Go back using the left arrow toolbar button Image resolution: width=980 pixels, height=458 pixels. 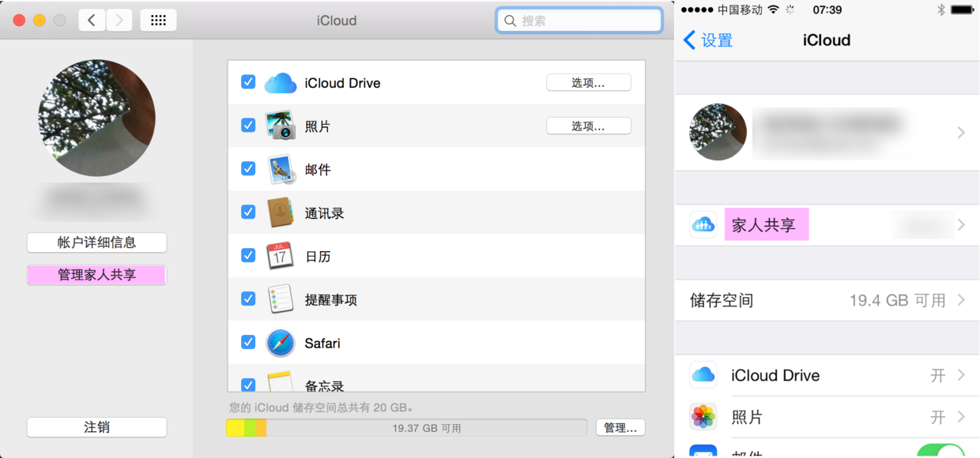(x=92, y=21)
